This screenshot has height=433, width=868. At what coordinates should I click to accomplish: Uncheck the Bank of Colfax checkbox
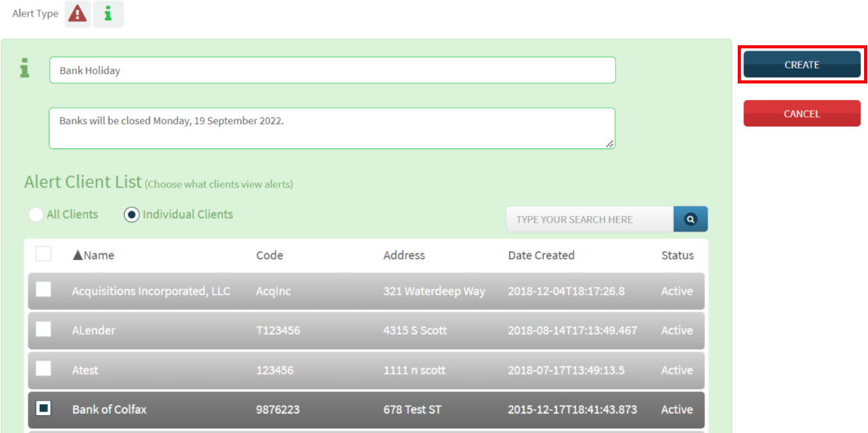pos(43,409)
